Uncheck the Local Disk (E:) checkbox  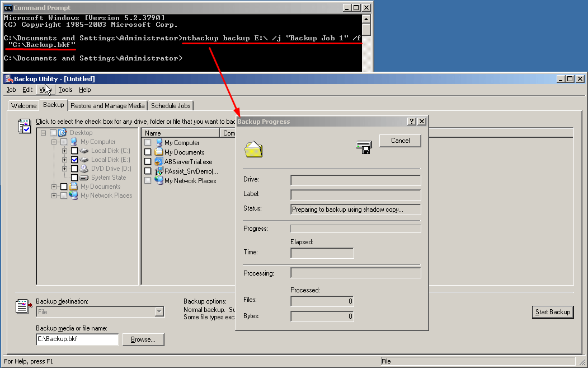[x=74, y=160]
